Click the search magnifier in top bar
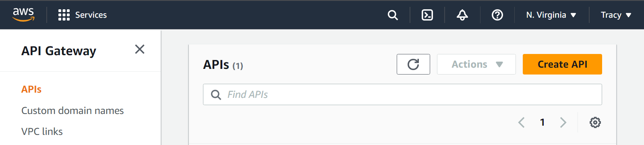Image resolution: width=644 pixels, height=145 pixels. click(393, 15)
